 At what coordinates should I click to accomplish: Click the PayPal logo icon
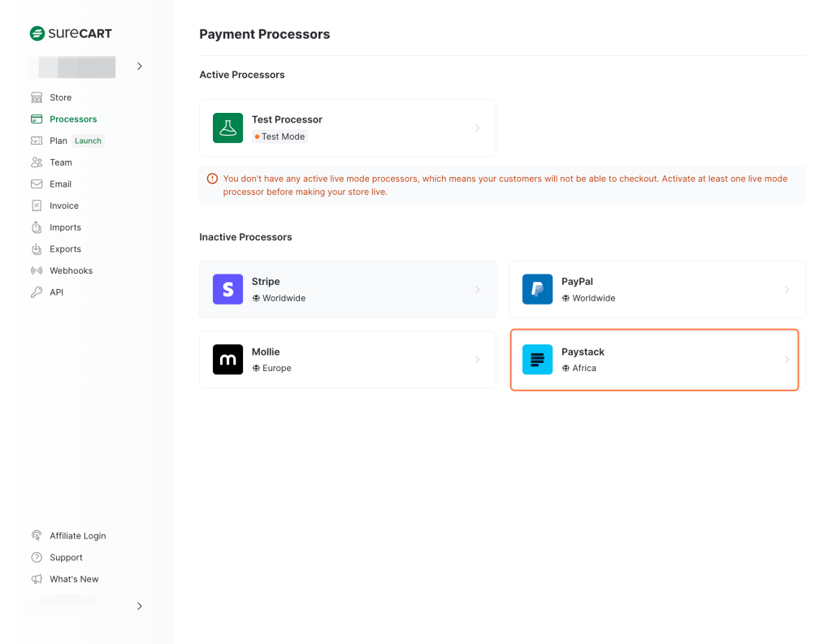(x=537, y=289)
